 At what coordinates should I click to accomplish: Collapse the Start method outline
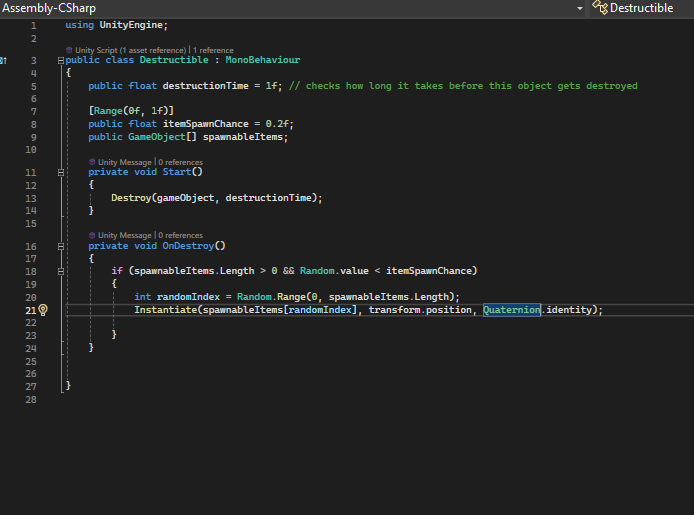[61, 172]
